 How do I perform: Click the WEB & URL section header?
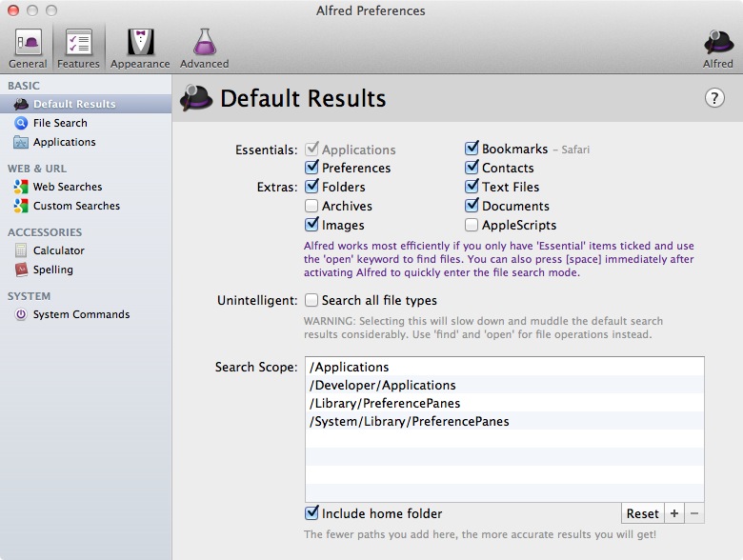37,169
